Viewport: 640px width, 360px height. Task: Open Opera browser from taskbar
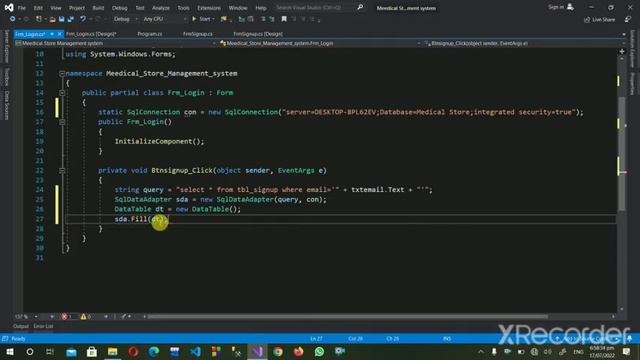pyautogui.click(x=133, y=351)
